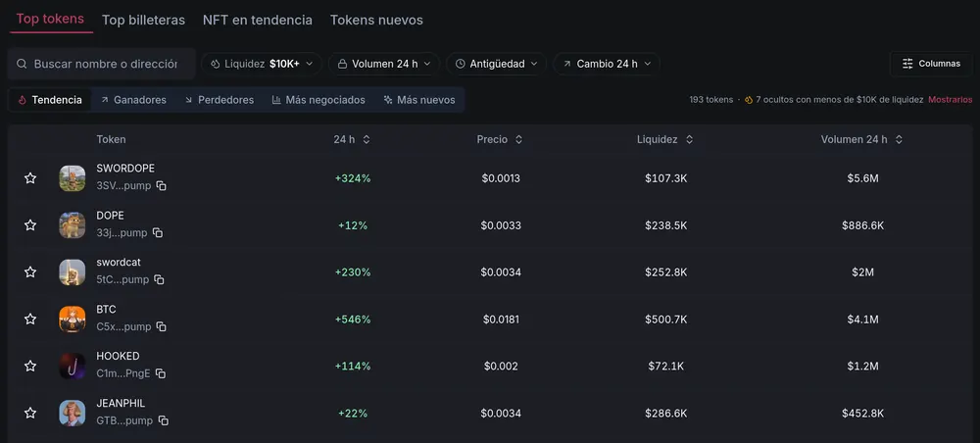980x443 pixels.
Task: Open swordcat token avatar
Action: point(73,271)
